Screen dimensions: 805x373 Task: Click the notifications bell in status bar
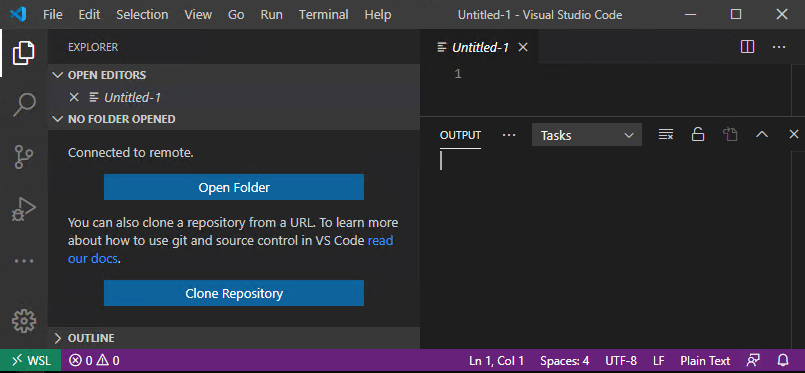[783, 360]
